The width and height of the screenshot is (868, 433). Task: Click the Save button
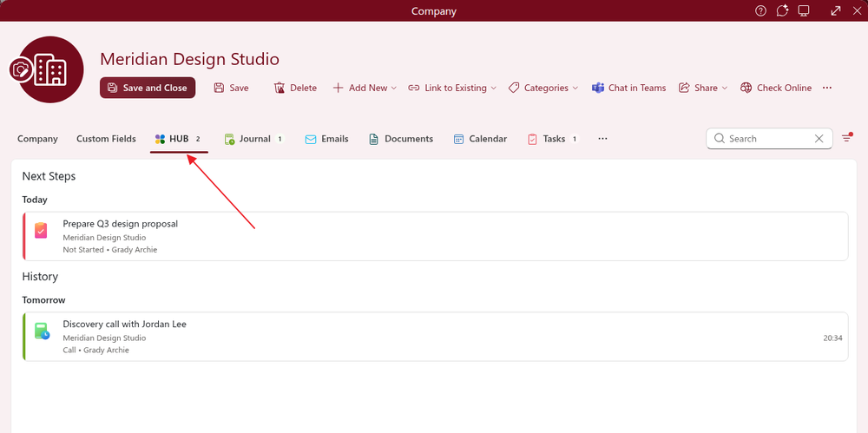coord(232,88)
